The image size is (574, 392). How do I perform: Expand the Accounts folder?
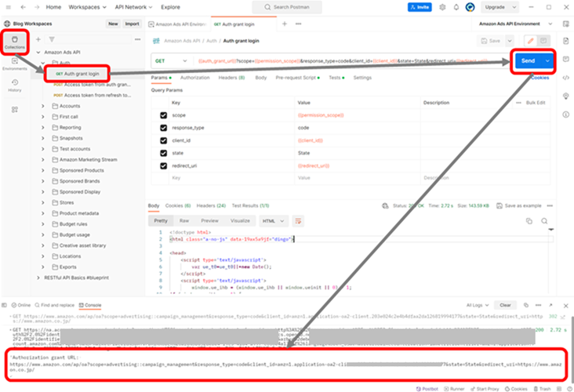coord(43,106)
